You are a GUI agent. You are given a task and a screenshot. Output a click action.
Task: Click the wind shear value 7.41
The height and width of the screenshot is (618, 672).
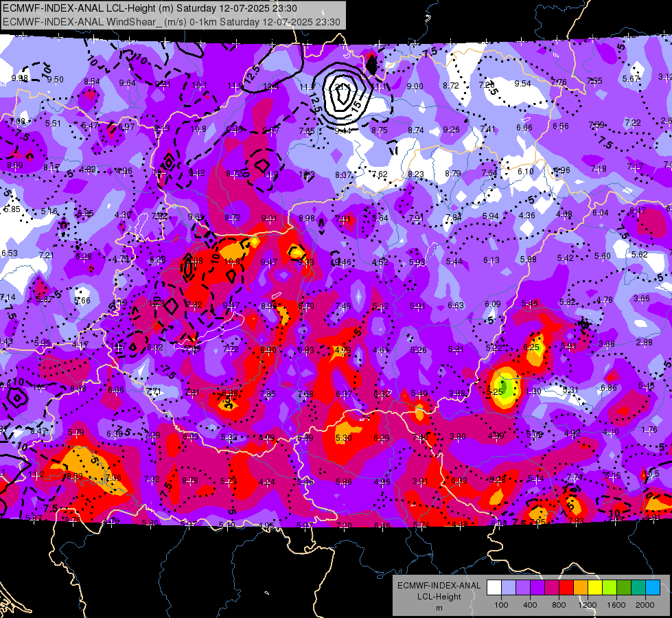pyautogui.click(x=488, y=128)
